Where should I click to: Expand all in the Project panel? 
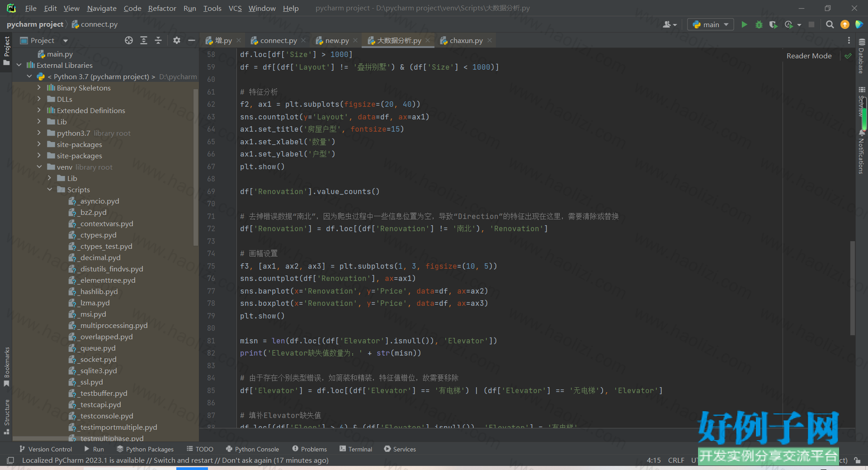144,40
